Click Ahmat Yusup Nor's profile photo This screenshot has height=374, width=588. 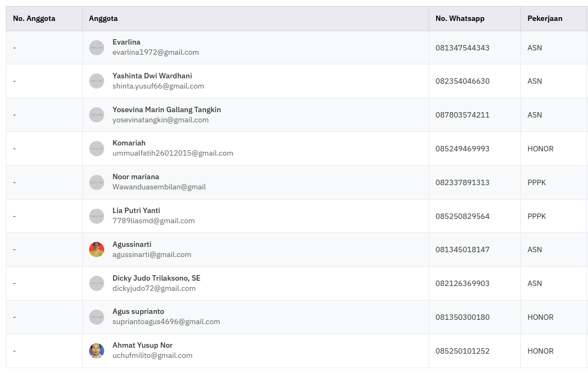pos(97,351)
